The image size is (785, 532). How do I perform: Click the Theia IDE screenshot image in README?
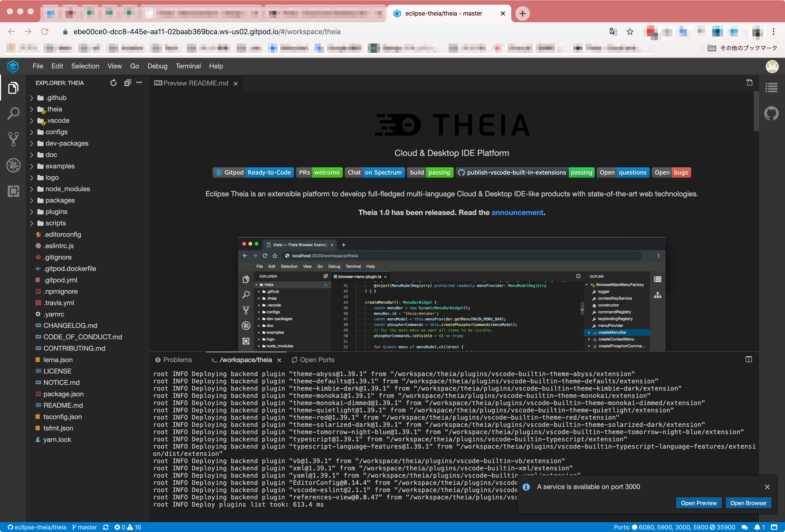pos(452,294)
